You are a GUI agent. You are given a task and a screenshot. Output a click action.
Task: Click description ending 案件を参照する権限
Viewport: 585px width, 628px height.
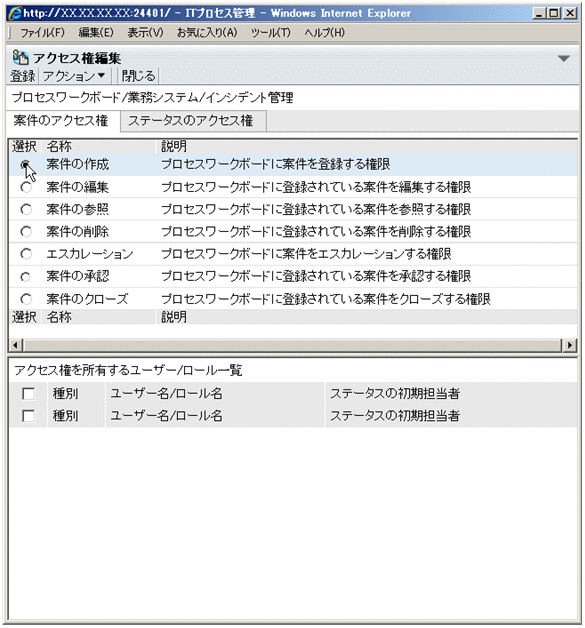tap(316, 209)
